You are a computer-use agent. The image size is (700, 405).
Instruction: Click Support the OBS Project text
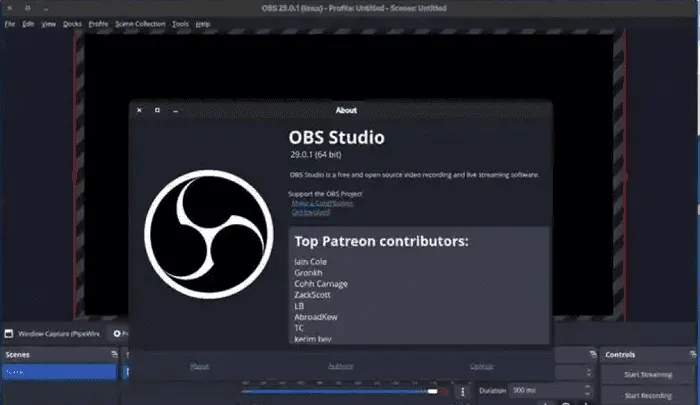(325, 194)
